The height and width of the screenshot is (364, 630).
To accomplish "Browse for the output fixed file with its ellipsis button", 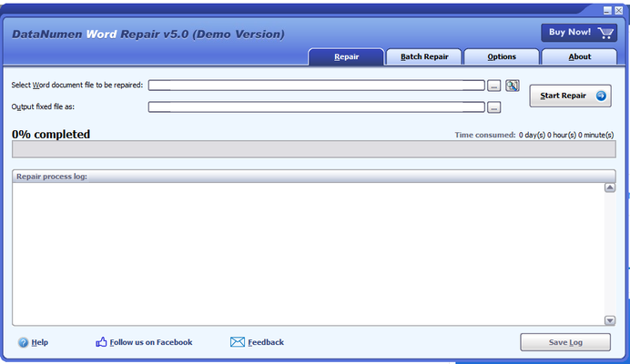I will click(x=493, y=107).
